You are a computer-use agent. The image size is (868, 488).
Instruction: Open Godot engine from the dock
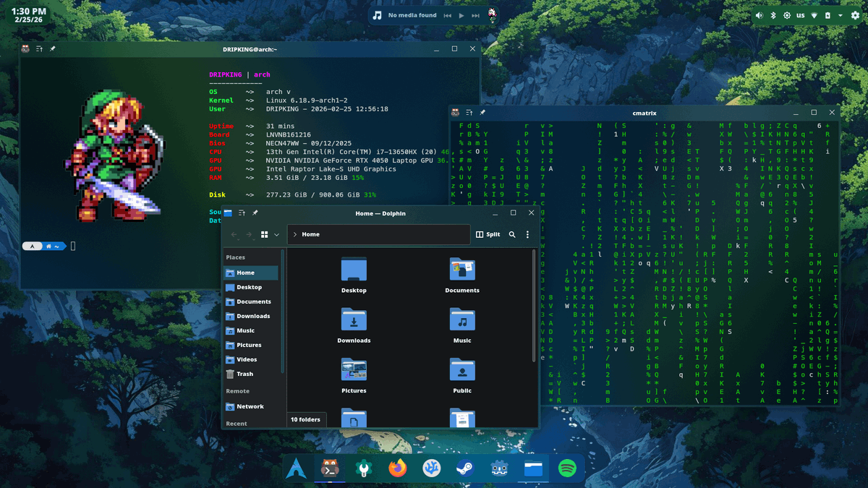[499, 469]
